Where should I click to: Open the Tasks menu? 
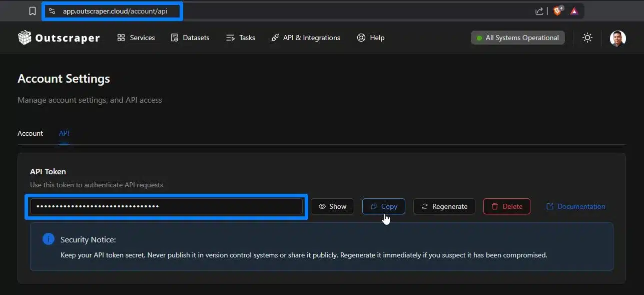[x=241, y=38]
